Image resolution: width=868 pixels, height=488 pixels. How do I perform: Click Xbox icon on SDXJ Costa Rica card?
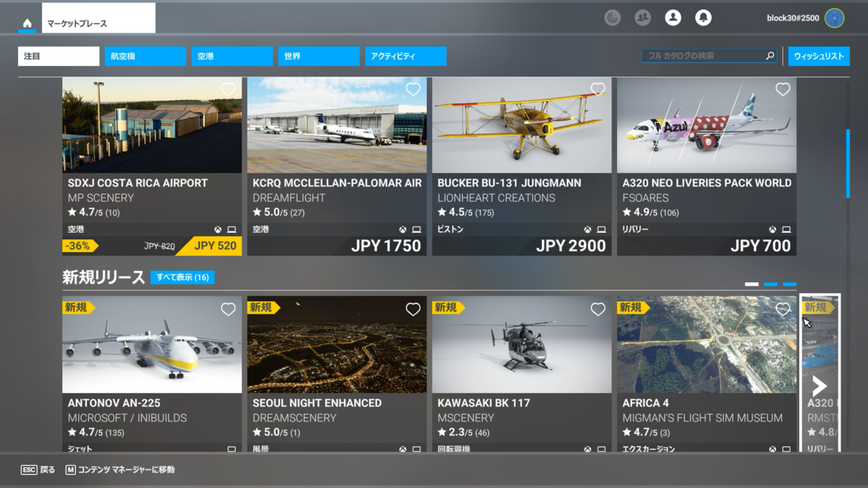point(218,229)
